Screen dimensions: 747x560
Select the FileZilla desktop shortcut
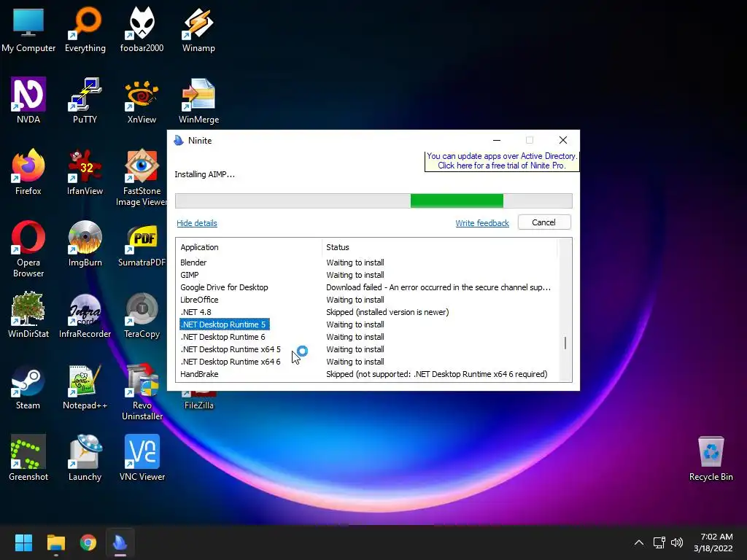pos(198,400)
